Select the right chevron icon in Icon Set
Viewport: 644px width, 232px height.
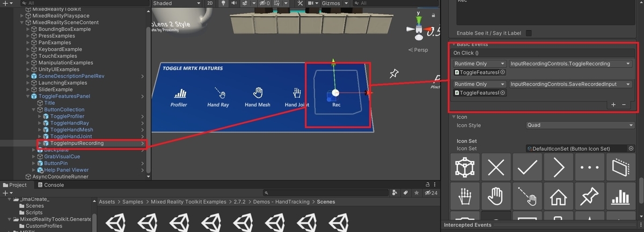coord(558,168)
